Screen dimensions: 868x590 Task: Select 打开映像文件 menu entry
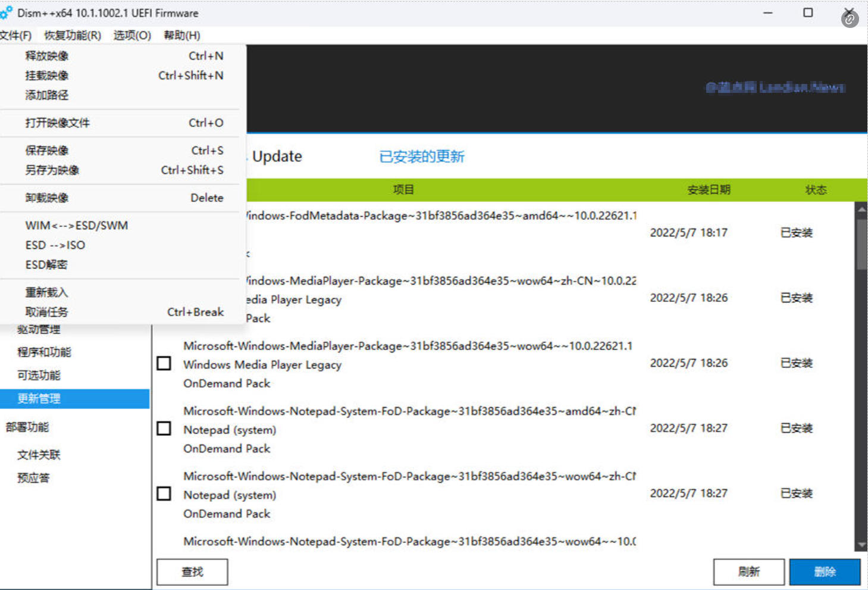(x=57, y=123)
